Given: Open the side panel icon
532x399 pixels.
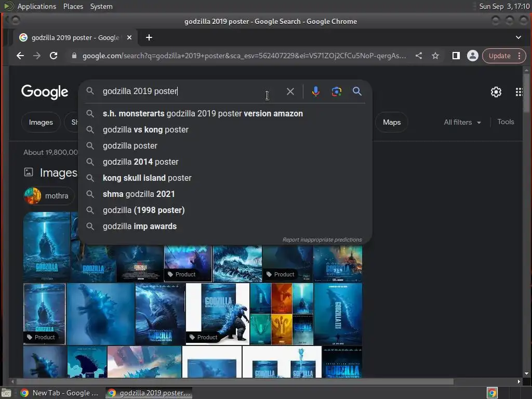Looking at the screenshot, I should point(456,56).
